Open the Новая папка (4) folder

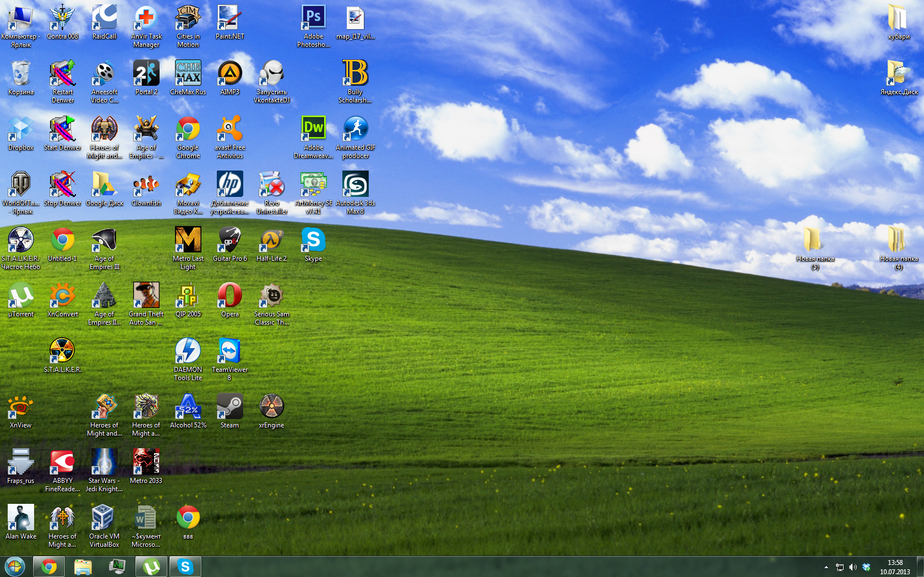click(x=899, y=248)
